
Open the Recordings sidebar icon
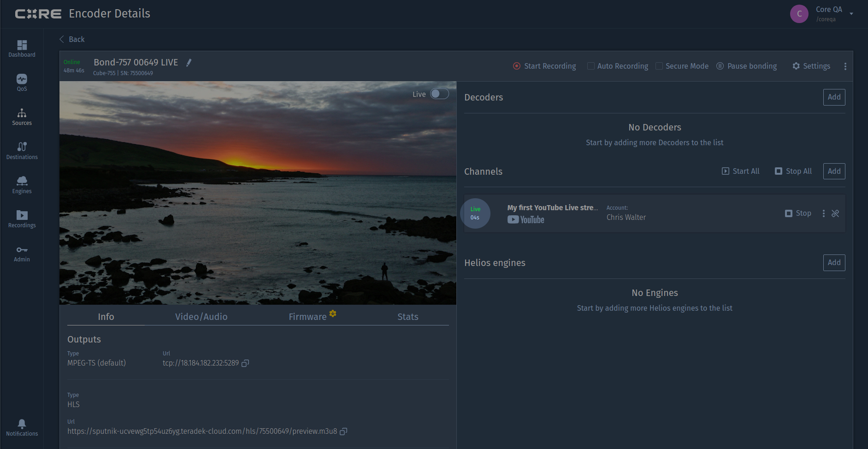pyautogui.click(x=22, y=216)
